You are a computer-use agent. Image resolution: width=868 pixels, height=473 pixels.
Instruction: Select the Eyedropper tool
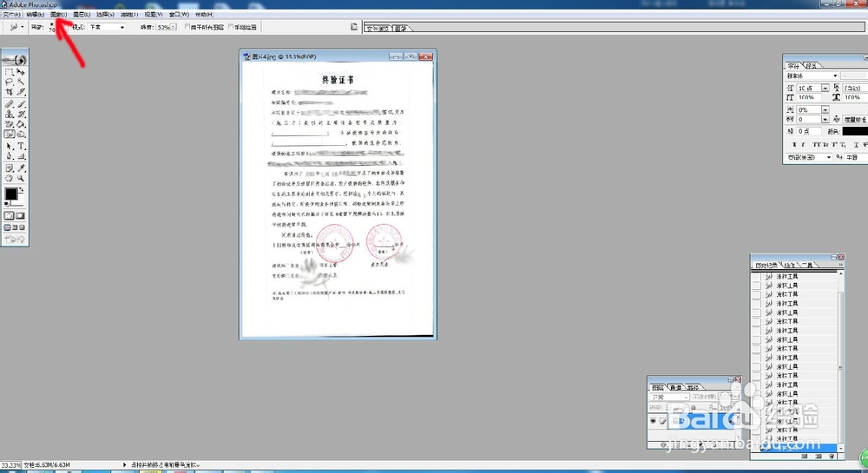(x=21, y=168)
